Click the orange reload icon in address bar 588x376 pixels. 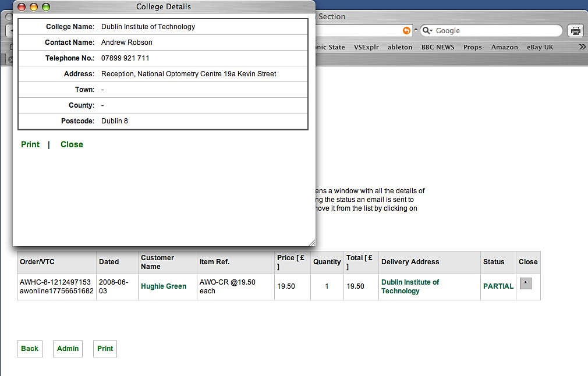(x=406, y=31)
